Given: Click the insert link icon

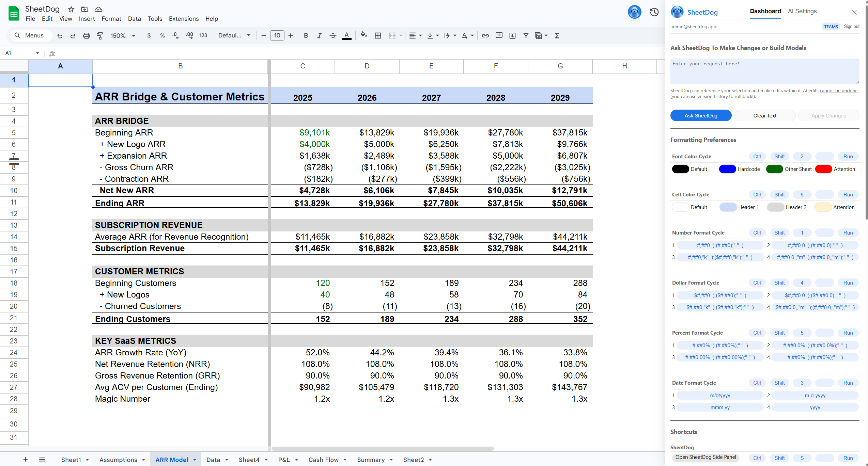Looking at the screenshot, I should click(485, 35).
